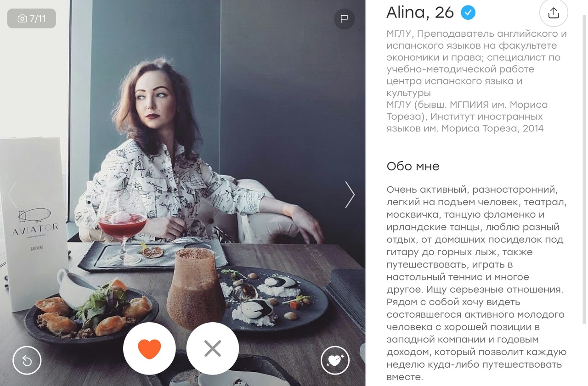The height and width of the screenshot is (386, 588).
Task: Click the Института иностранных языков education line
Action: click(467, 117)
